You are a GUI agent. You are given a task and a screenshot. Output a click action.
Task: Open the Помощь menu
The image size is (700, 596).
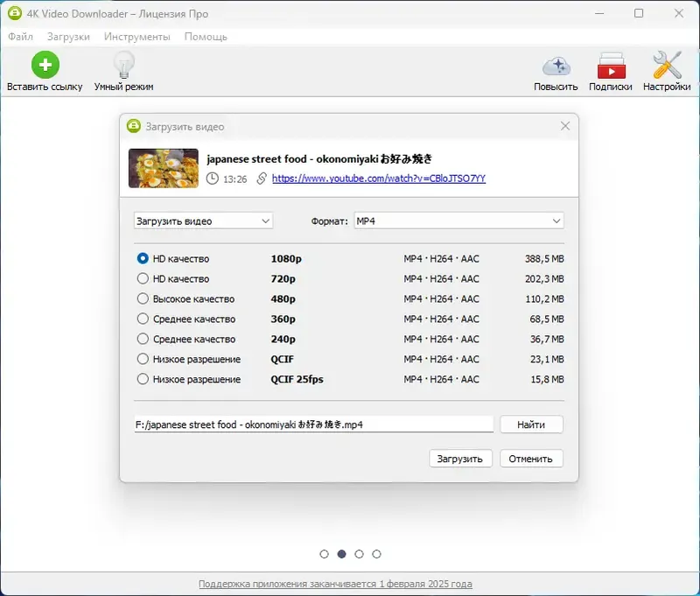pyautogui.click(x=206, y=37)
